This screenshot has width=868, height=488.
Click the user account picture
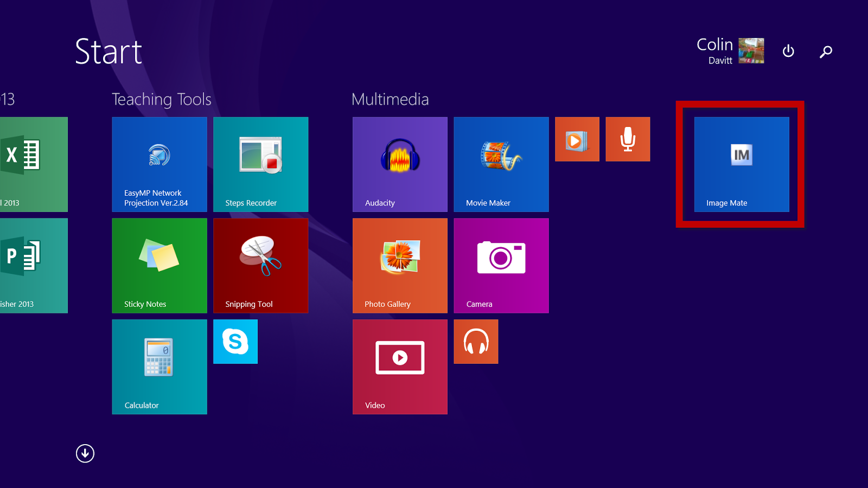pos(751,51)
